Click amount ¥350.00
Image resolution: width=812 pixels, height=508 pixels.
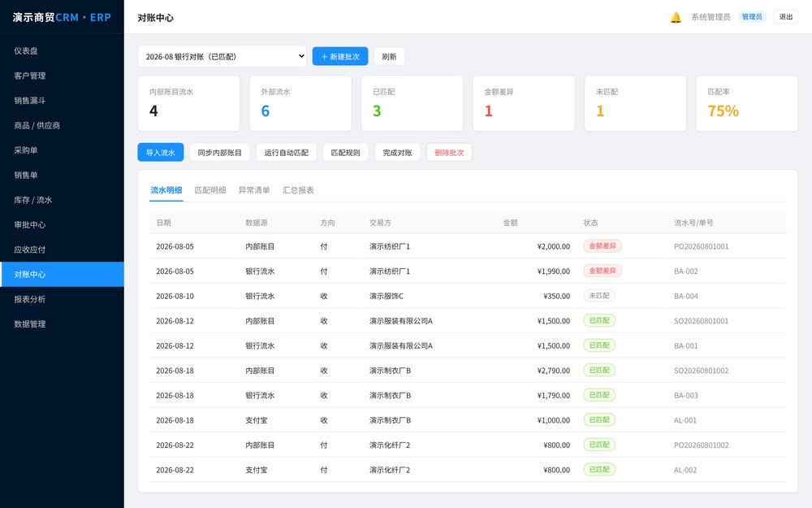(557, 297)
